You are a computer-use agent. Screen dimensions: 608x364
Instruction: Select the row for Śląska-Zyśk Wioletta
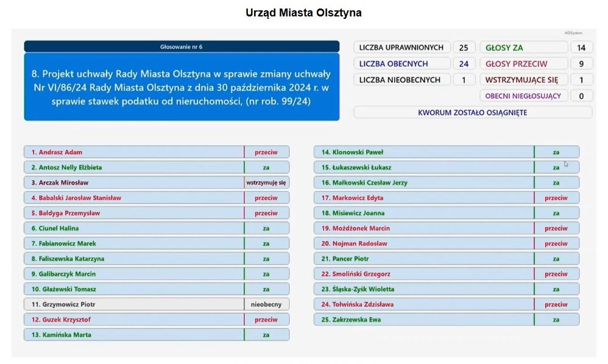click(x=447, y=289)
